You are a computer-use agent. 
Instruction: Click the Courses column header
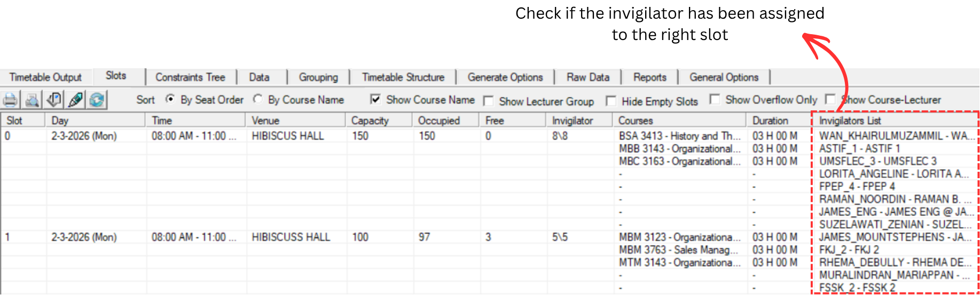tap(680, 121)
